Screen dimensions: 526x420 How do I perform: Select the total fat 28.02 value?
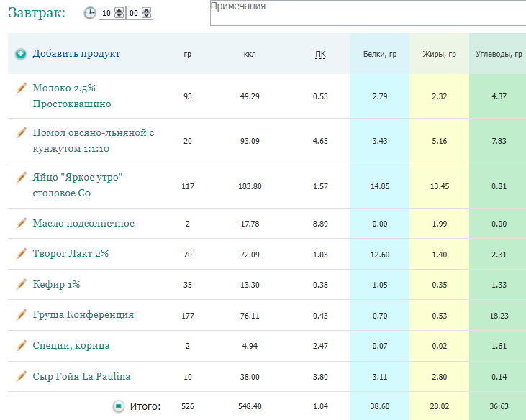pyautogui.click(x=439, y=406)
